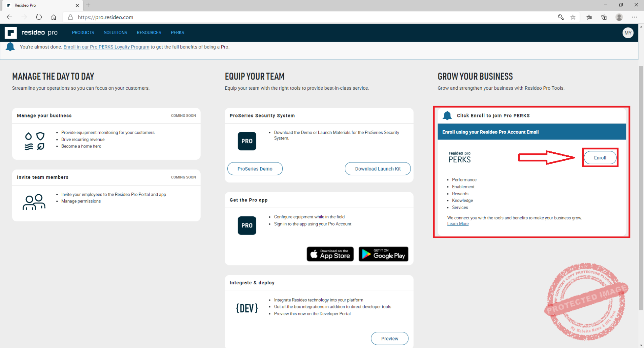Click the PRO icon in ProSeries Security System

(x=247, y=141)
